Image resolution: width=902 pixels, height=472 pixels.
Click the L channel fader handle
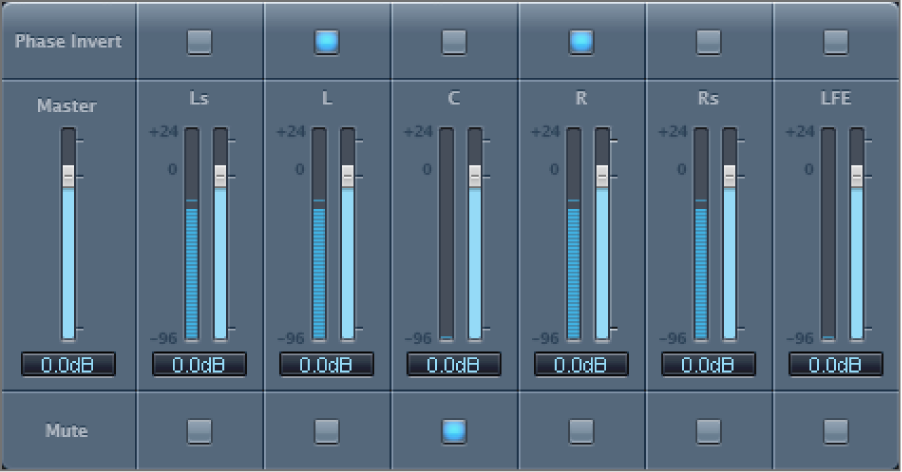click(347, 176)
